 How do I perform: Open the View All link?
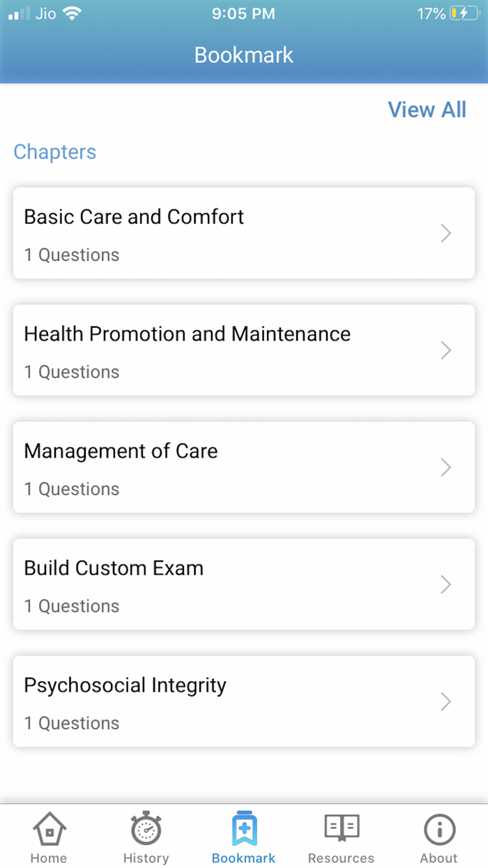point(427,110)
